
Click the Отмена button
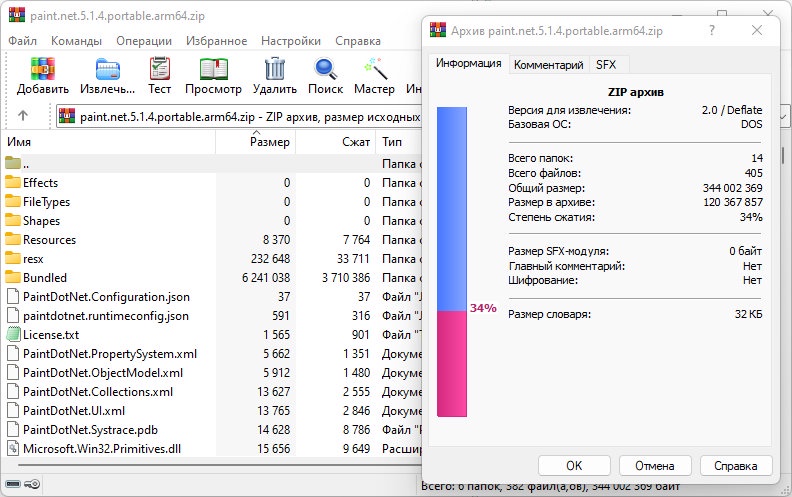coord(655,465)
